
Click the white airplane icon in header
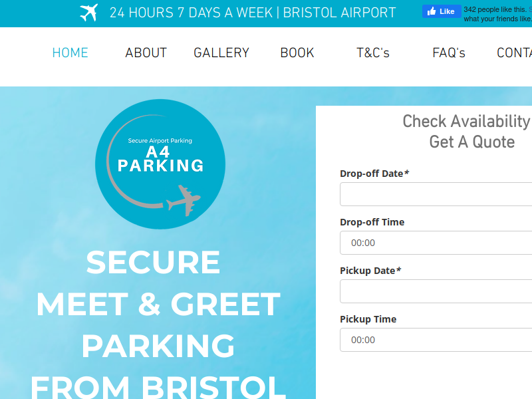pyautogui.click(x=89, y=13)
